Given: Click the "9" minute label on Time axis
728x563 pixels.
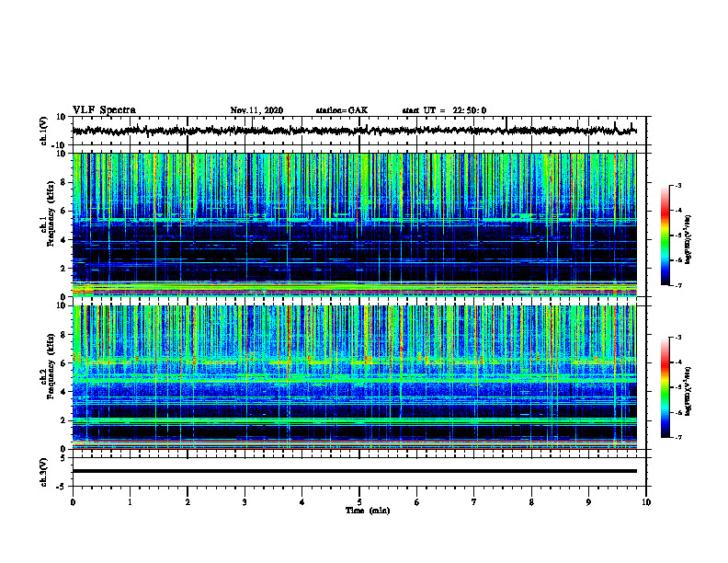Looking at the screenshot, I should click(588, 502).
